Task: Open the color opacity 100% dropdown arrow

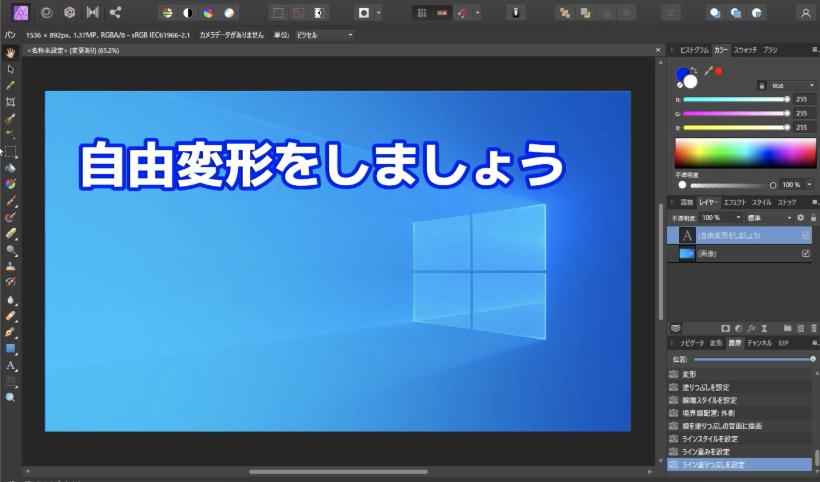Action: [x=810, y=185]
